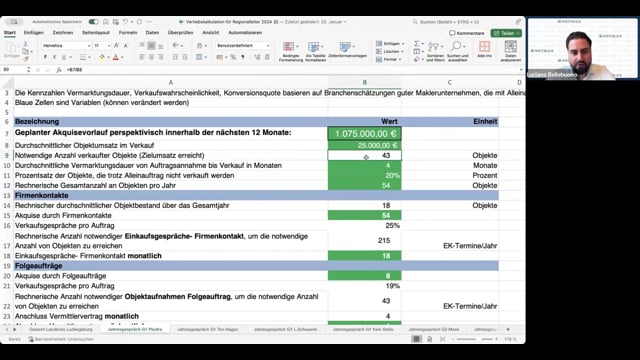The height and width of the screenshot is (360, 640).
Task: Select the Gesamt Landkreis Ludwigsburg sheet tab
Action: coord(61,329)
